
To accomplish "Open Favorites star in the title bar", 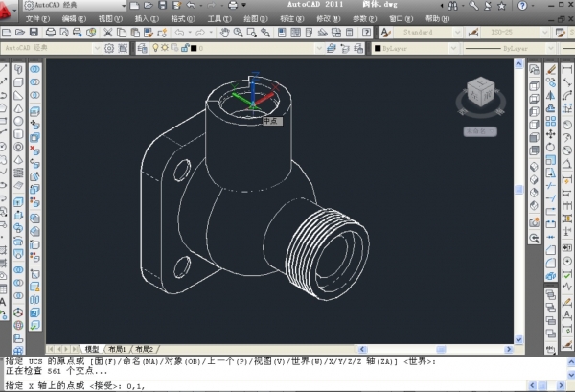I will coord(502,6).
